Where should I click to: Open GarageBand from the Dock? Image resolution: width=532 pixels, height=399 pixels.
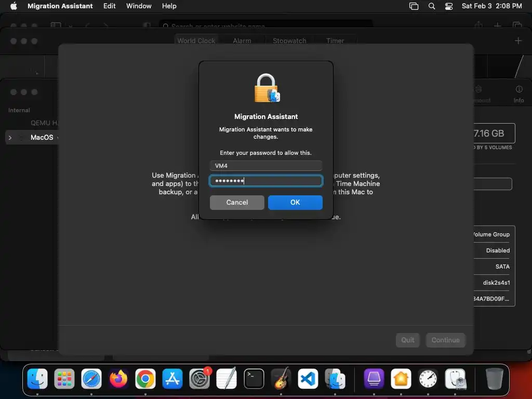point(281,379)
